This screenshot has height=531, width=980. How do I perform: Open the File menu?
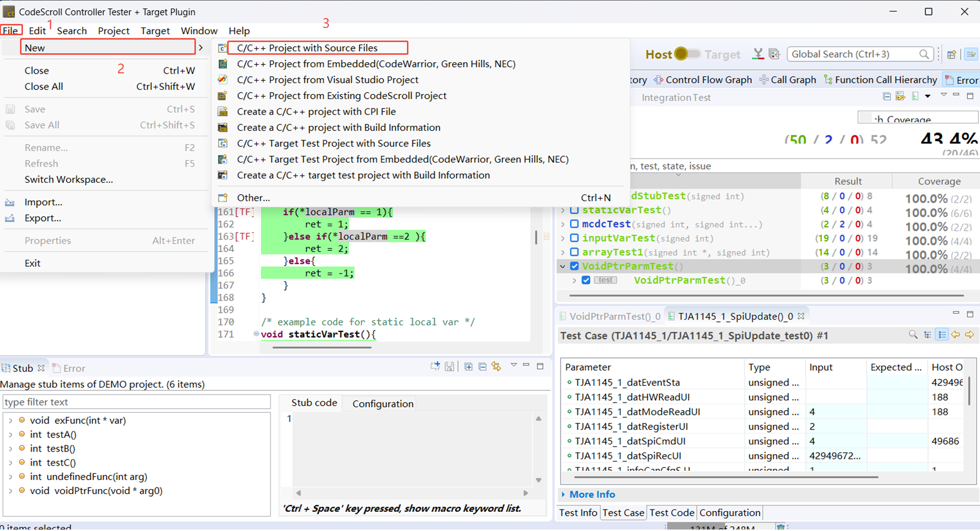coord(11,30)
